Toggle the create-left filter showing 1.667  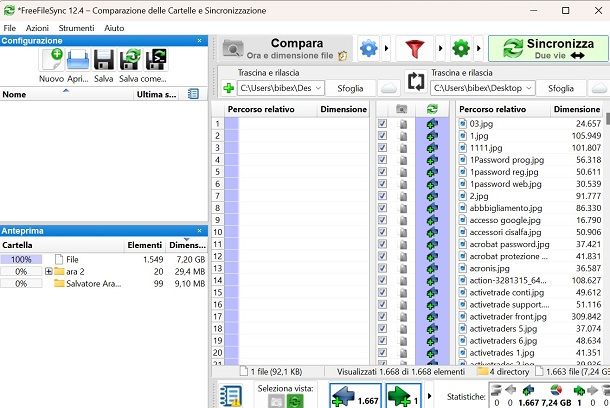(x=355, y=396)
